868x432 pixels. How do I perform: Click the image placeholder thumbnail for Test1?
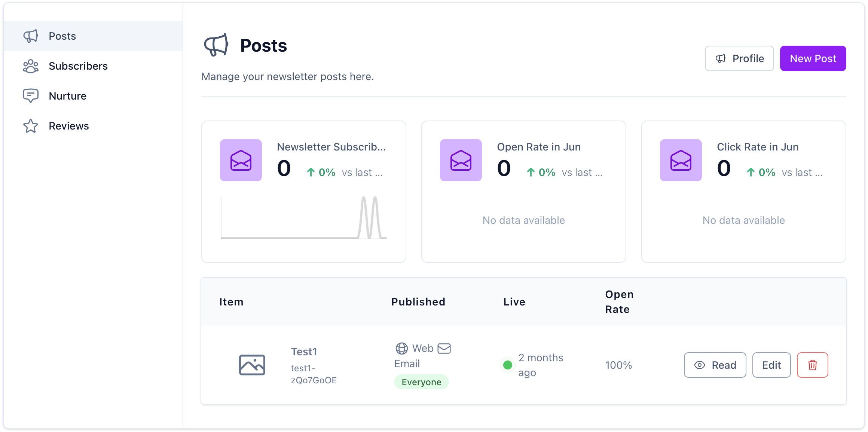[252, 365]
